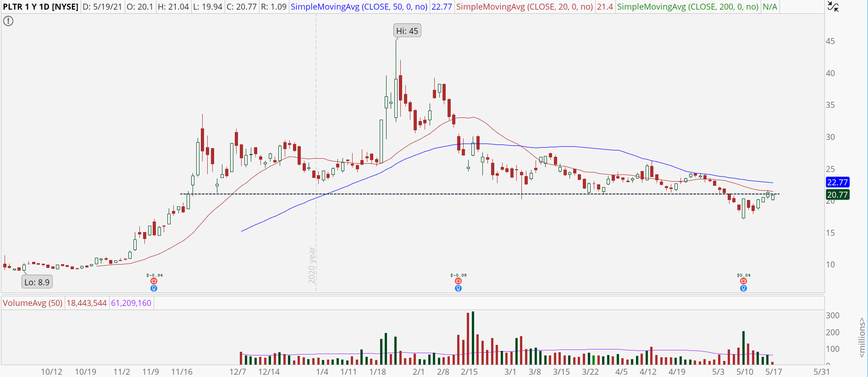Click the open price readout O: 20.1
Viewport: 868px width, 377px height.
(140, 7)
